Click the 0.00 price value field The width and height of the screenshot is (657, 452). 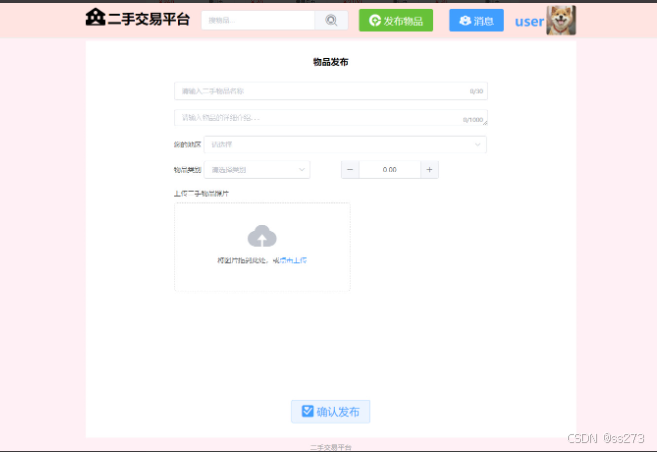tap(390, 170)
